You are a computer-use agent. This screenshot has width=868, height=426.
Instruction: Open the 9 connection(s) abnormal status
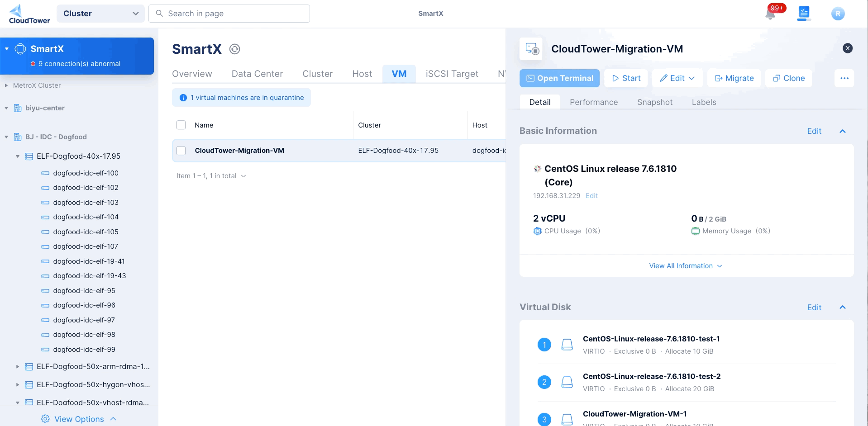coord(76,64)
